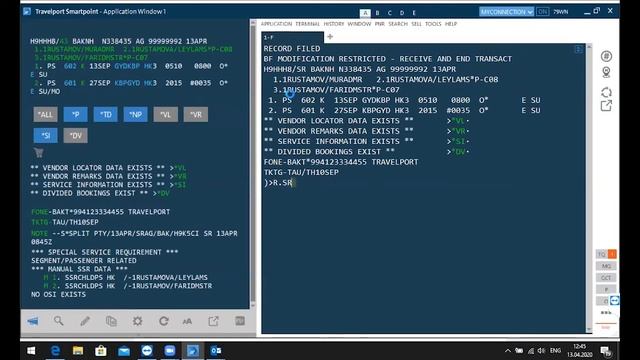Viewport: 640px width, 360px height.
Task: Open the SEARCH menu
Action: tap(398, 24)
